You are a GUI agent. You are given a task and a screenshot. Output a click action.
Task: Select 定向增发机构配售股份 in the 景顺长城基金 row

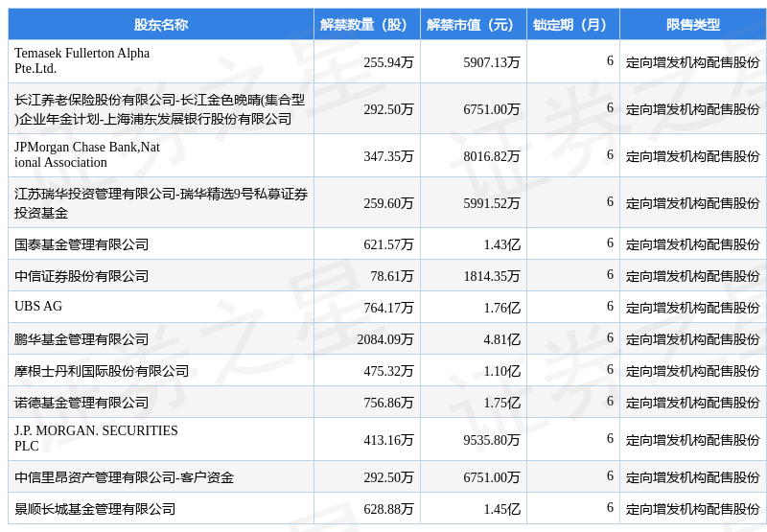(692, 509)
